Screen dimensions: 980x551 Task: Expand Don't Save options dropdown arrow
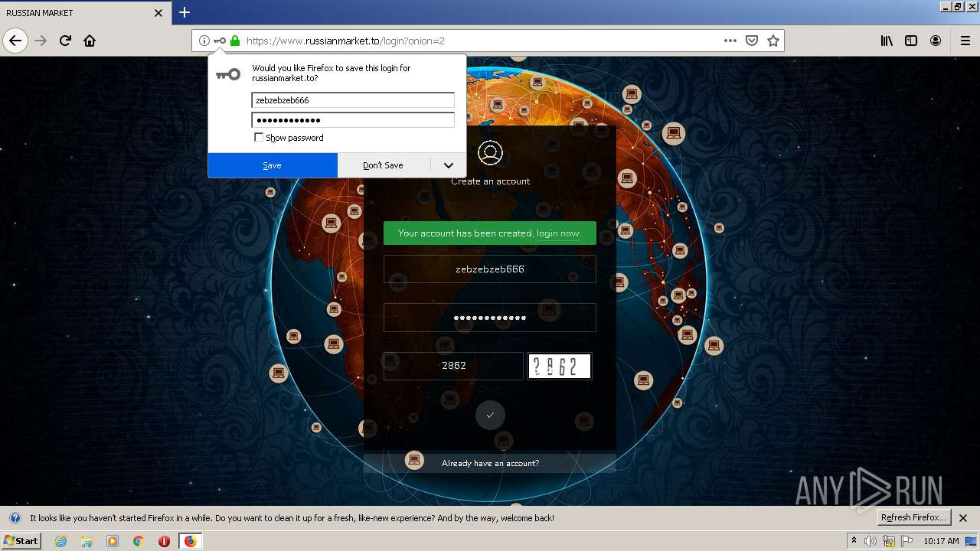(x=449, y=165)
